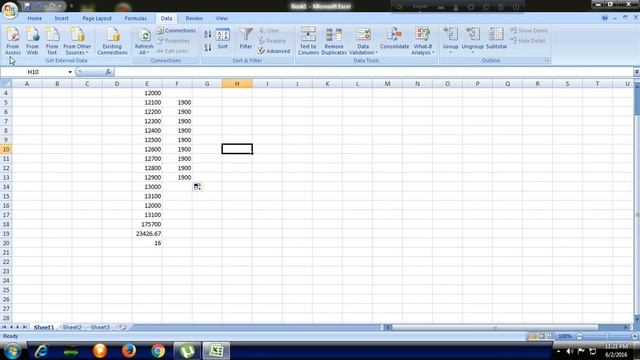The height and width of the screenshot is (360, 640).
Task: Sort Z to A descending
Action: coord(208,47)
